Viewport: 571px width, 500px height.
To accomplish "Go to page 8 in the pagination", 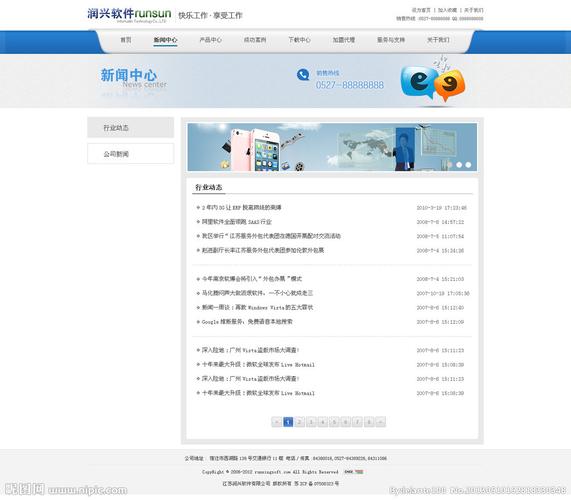I will [x=369, y=422].
